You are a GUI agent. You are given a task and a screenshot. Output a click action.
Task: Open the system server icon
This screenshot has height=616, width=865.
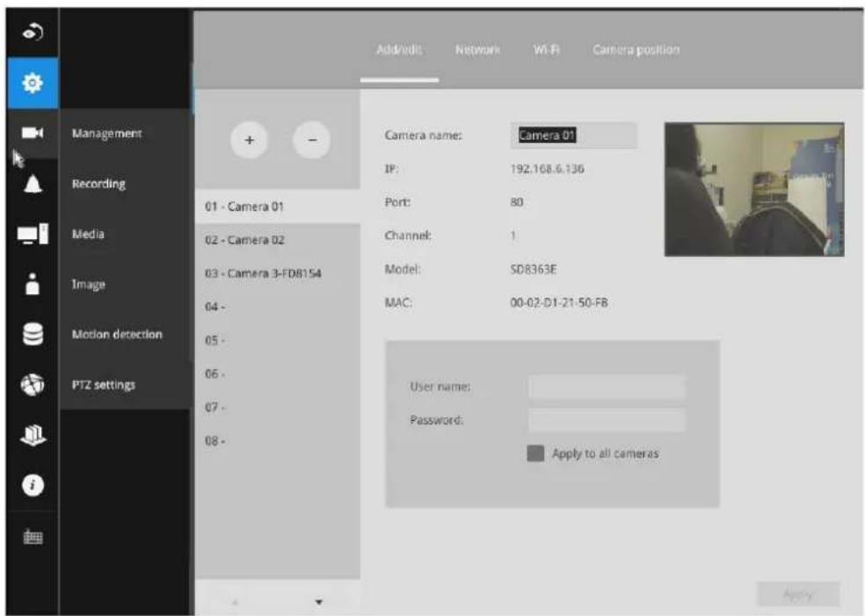(33, 435)
